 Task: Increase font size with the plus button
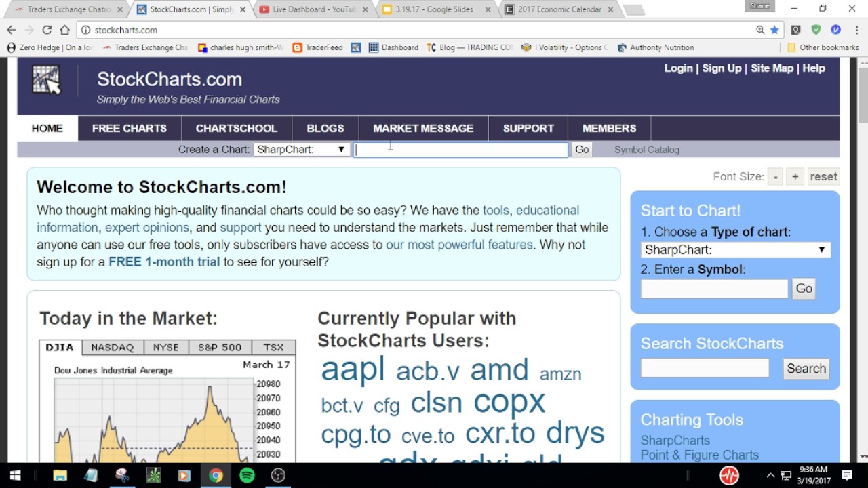pos(795,176)
